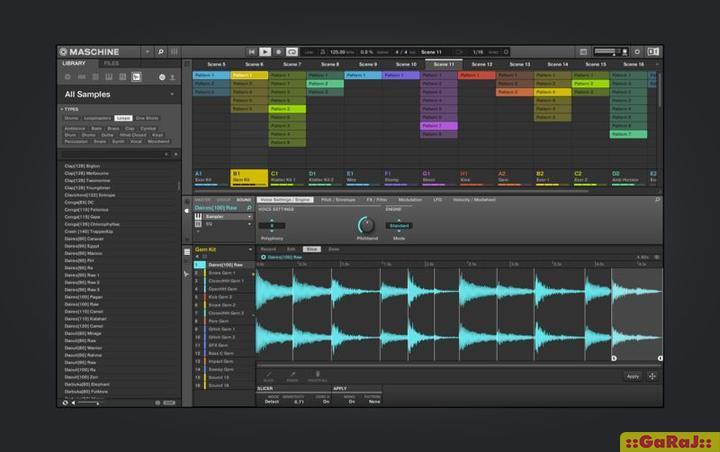Select the magenta Pattern 7 under Scene 11
This screenshot has height=452, width=720.
coord(439,125)
